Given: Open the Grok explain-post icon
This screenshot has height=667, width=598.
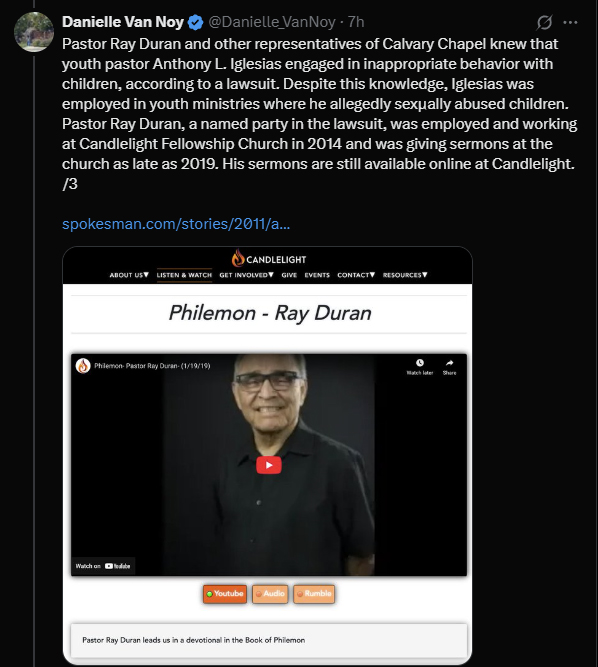Looking at the screenshot, I should click(544, 22).
